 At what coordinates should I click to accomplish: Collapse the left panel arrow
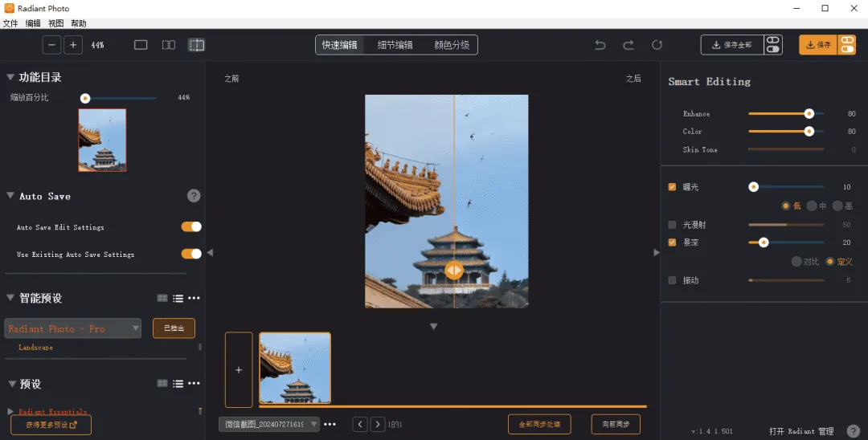tap(210, 253)
